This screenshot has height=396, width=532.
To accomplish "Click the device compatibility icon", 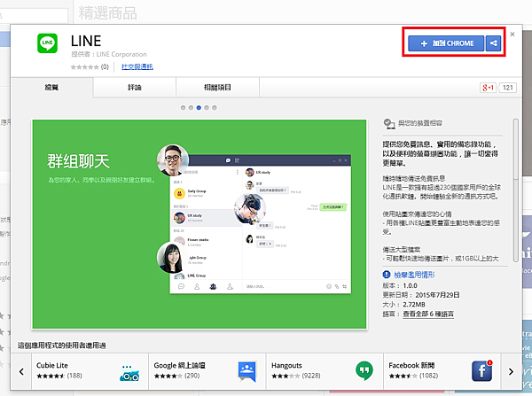I will (389, 124).
